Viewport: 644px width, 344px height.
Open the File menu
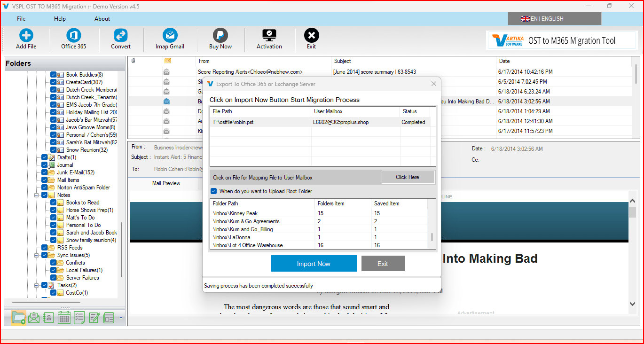[x=21, y=19]
